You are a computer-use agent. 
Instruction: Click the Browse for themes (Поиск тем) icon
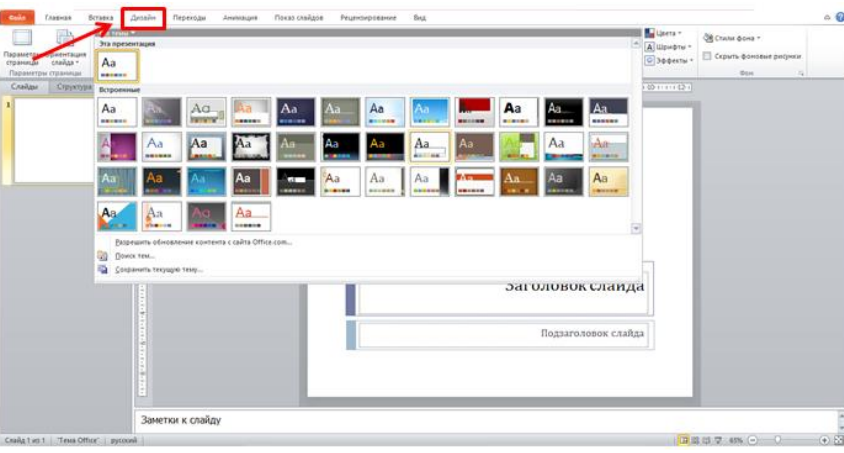click(x=103, y=256)
